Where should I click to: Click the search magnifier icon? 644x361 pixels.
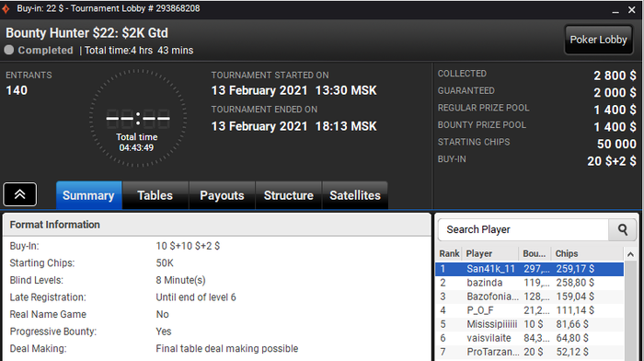point(623,229)
